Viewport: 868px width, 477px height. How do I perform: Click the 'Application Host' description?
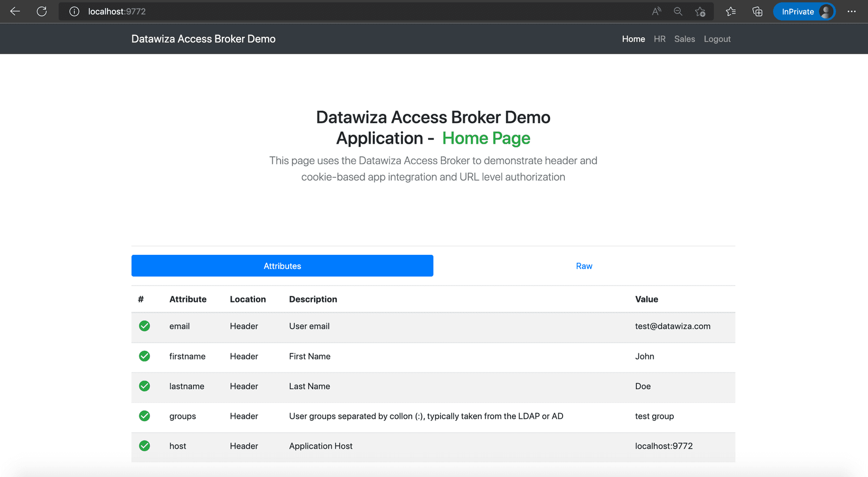[x=321, y=446]
